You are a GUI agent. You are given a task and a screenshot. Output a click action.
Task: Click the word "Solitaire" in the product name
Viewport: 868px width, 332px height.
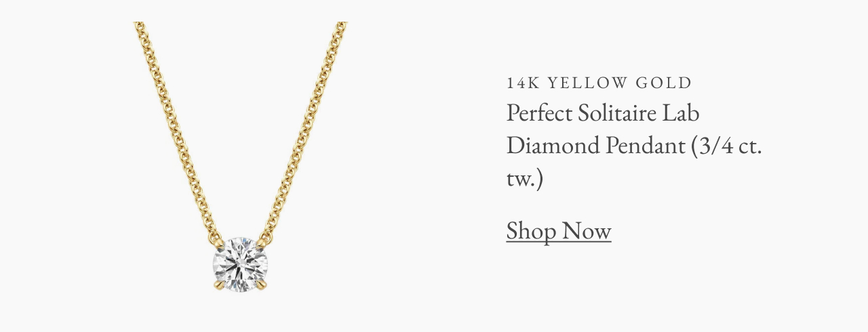(618, 113)
